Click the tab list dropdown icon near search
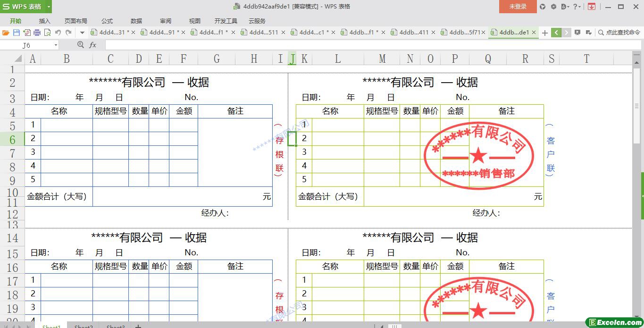The width and height of the screenshot is (644, 328). [x=588, y=33]
